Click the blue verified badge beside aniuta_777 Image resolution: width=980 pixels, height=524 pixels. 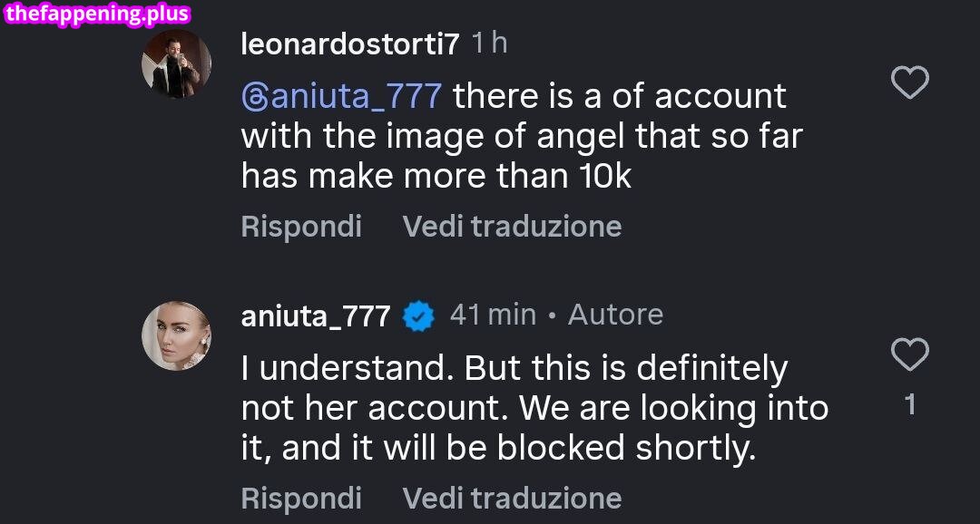point(418,315)
